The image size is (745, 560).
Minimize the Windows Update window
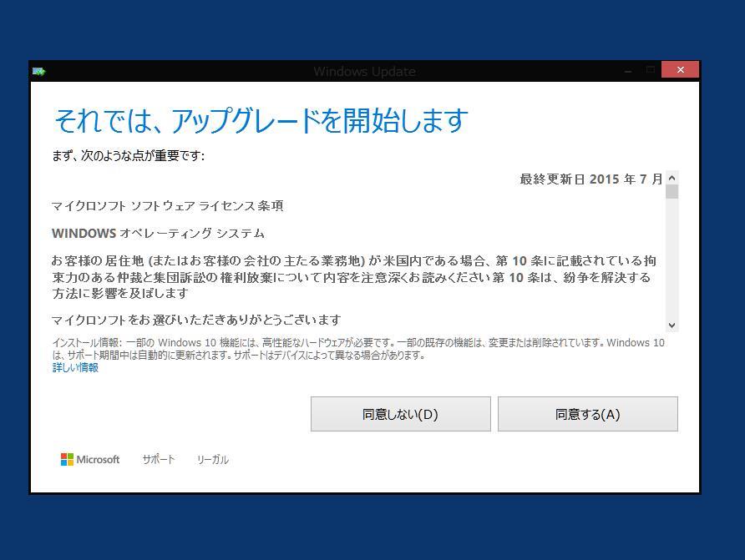pos(628,71)
